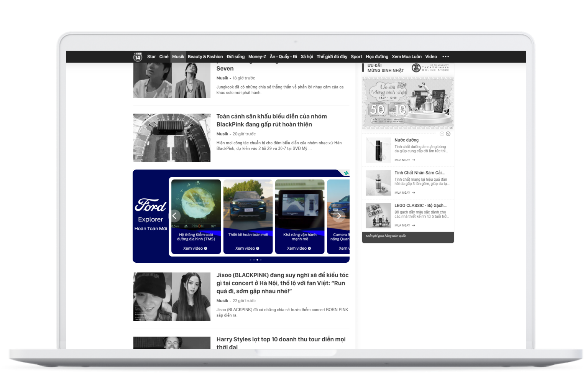Click the previous arrow on Ford carousel
Viewport: 588px width, 392px height.
click(174, 216)
